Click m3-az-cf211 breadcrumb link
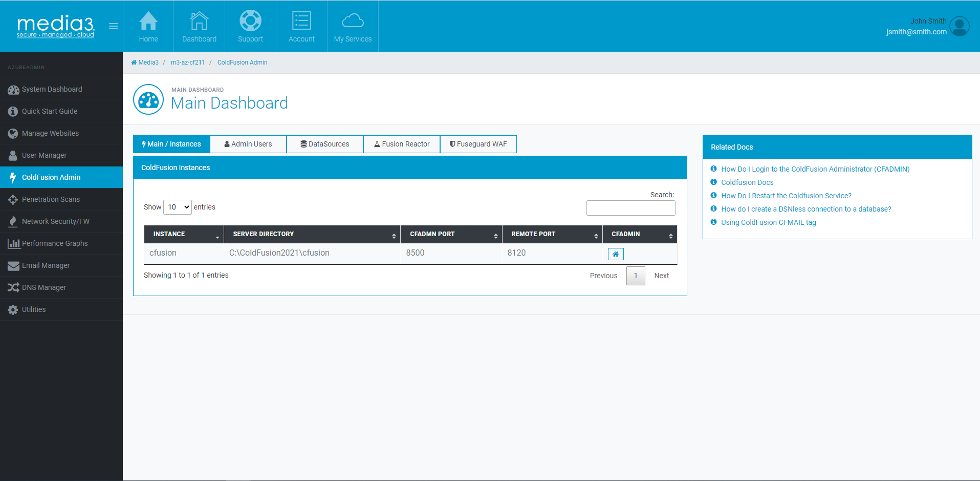Image resolution: width=980 pixels, height=481 pixels. [188, 62]
